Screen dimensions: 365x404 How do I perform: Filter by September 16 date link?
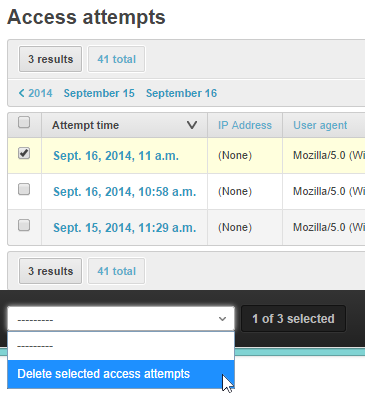[x=181, y=93]
